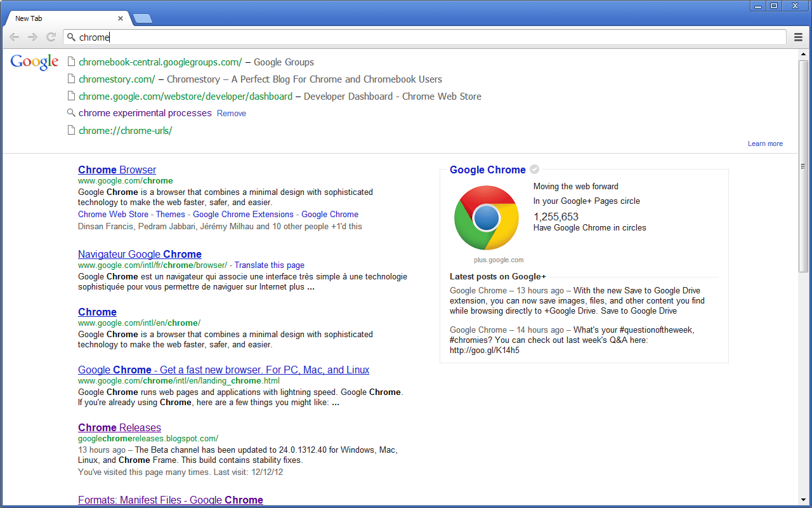
Task: Click the Learn more link
Action: [765, 144]
